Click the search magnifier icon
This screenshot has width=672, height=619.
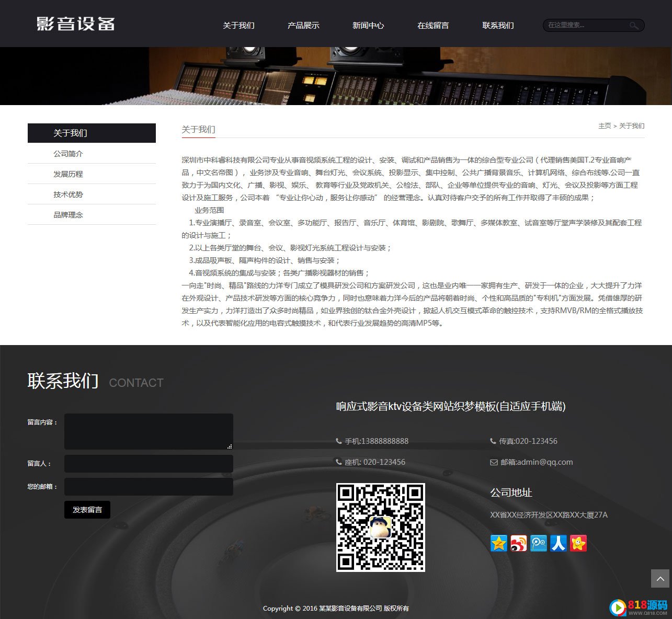pyautogui.click(x=634, y=25)
